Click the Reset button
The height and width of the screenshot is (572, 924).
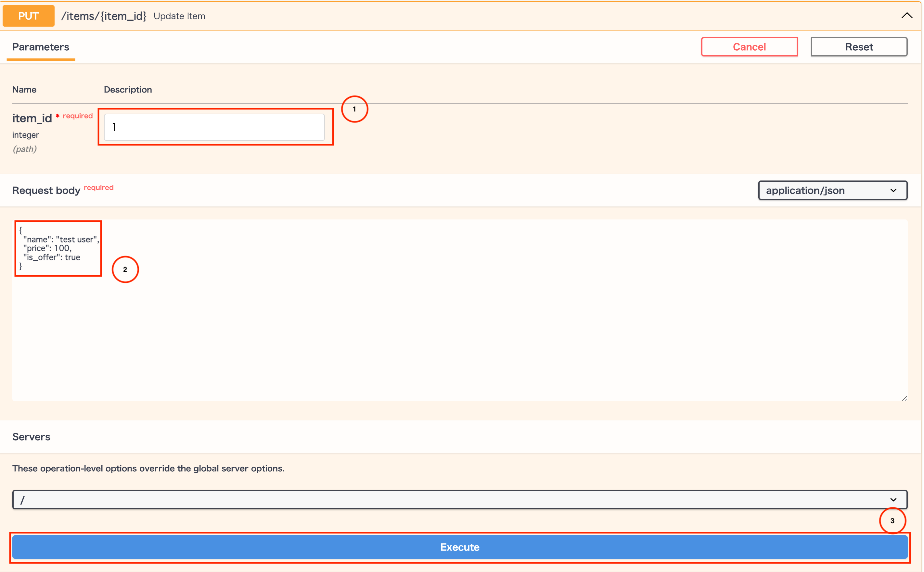pos(858,46)
